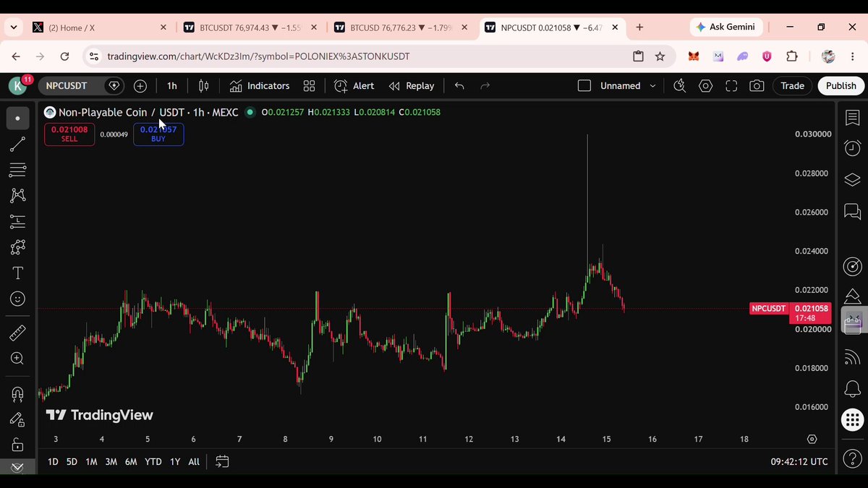Viewport: 868px width, 488px height.
Task: Click the BUY price button
Action: tap(158, 134)
